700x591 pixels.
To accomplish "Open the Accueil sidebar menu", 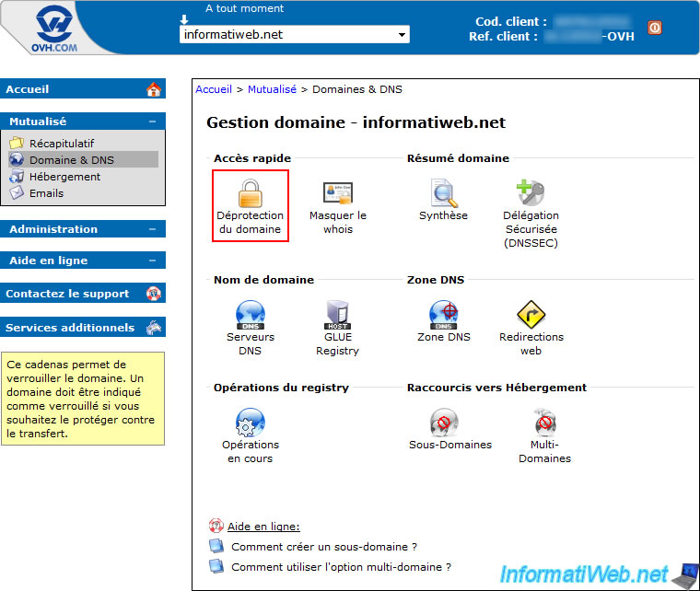I will (x=83, y=88).
